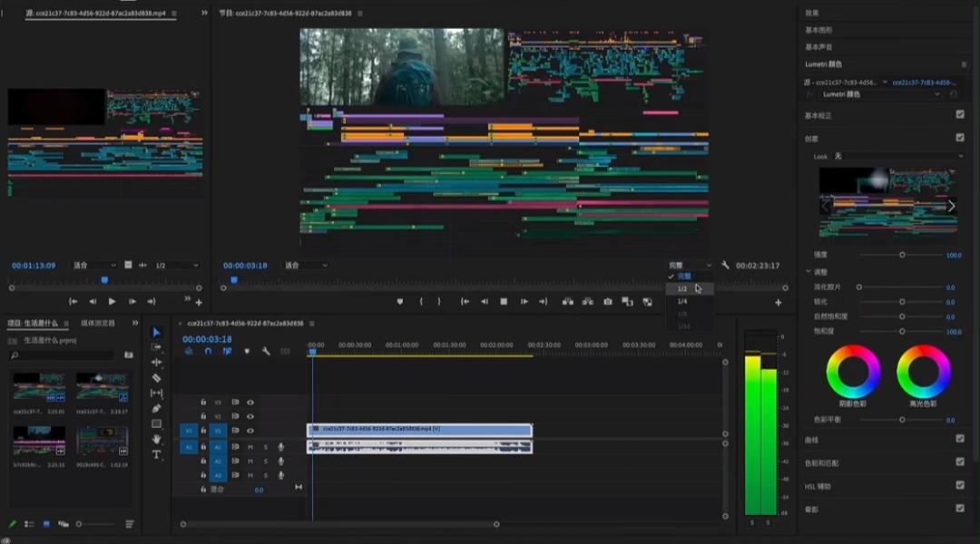Mark In point in program monitor

pos(421,302)
